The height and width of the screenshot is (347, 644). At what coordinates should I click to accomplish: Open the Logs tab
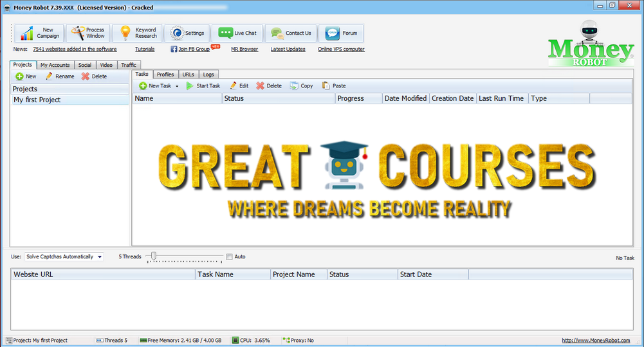[x=208, y=75]
